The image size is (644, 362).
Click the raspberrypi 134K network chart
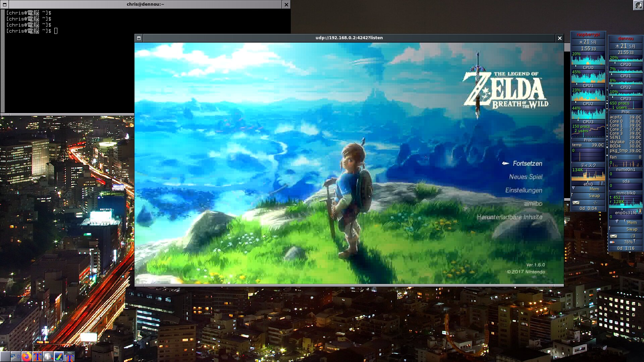pyautogui.click(x=588, y=174)
